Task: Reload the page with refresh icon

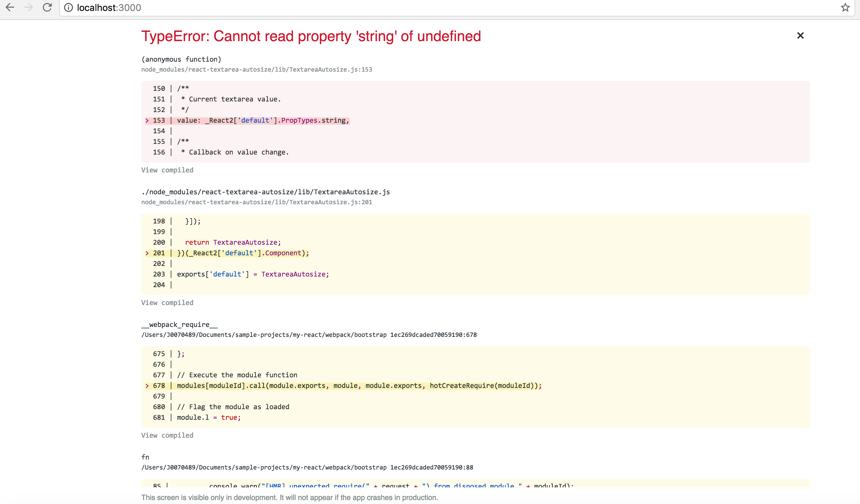Action: (47, 8)
